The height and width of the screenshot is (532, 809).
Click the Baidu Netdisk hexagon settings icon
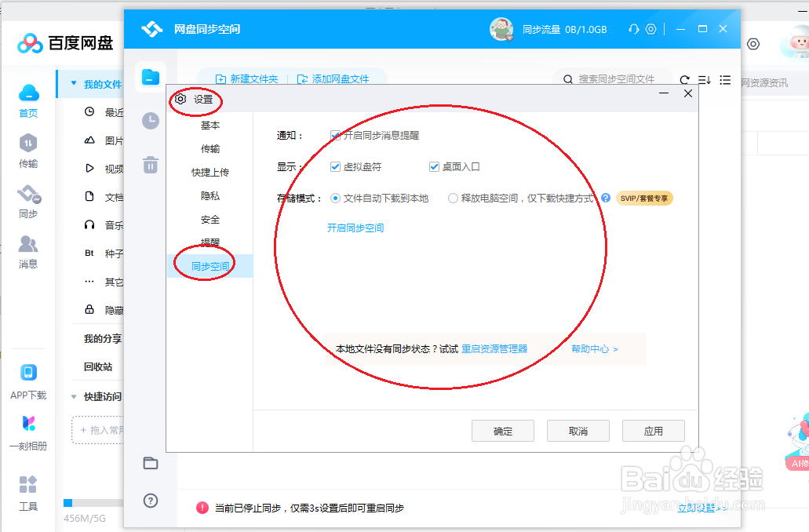pyautogui.click(x=753, y=44)
